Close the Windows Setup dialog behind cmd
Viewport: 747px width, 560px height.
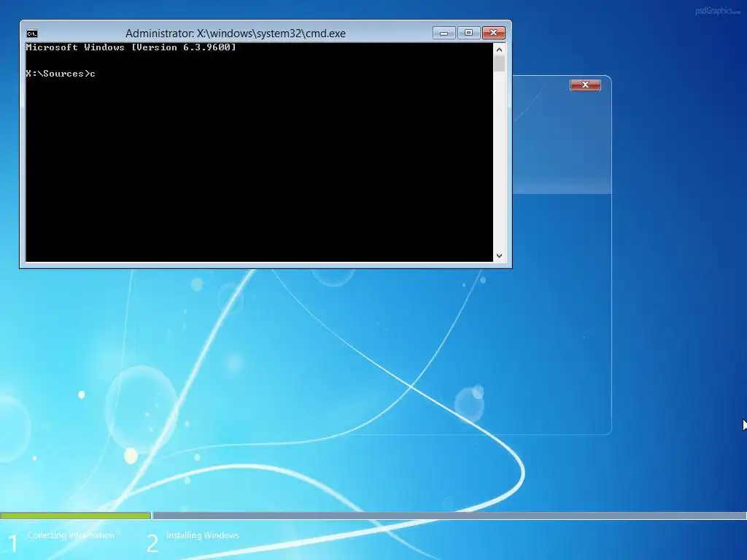point(586,85)
